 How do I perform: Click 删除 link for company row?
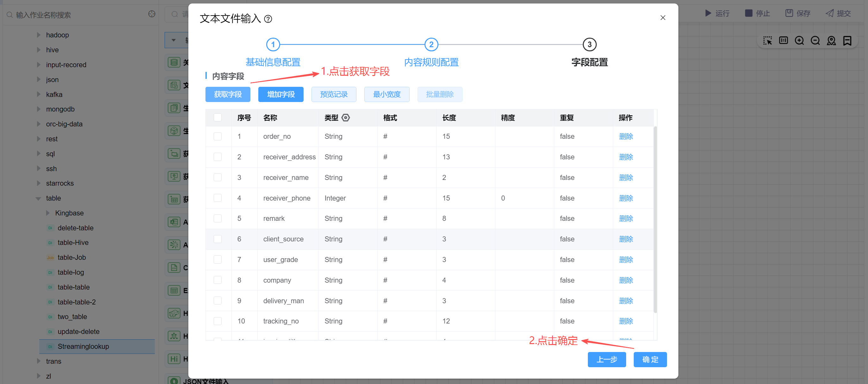pos(626,280)
